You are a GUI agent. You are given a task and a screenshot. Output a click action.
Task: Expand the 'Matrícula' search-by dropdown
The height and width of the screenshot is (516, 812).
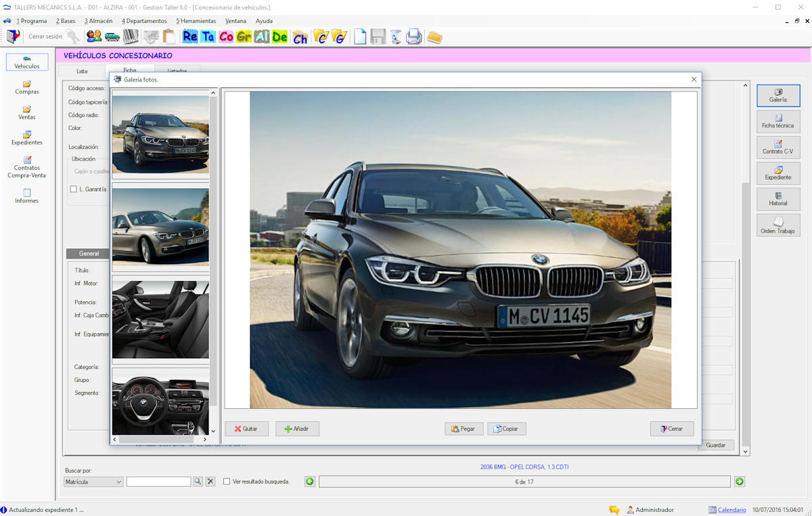point(93,481)
